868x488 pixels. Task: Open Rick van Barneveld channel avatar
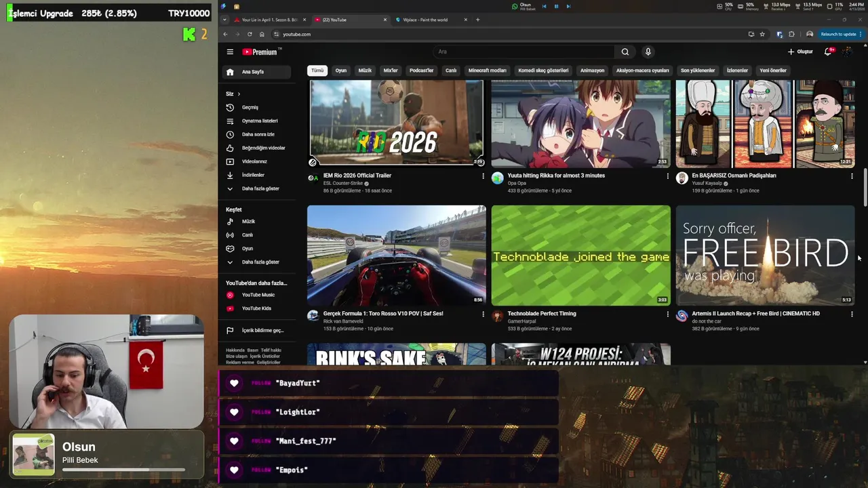pos(313,316)
